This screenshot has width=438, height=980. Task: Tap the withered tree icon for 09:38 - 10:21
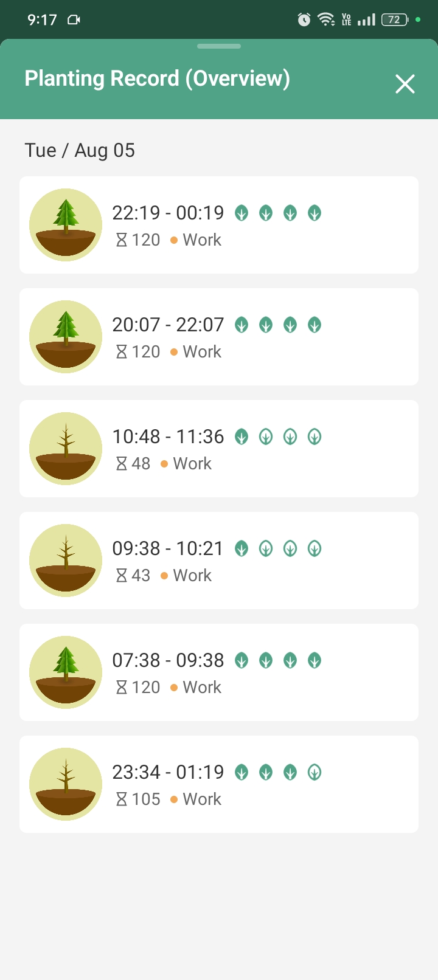point(66,561)
